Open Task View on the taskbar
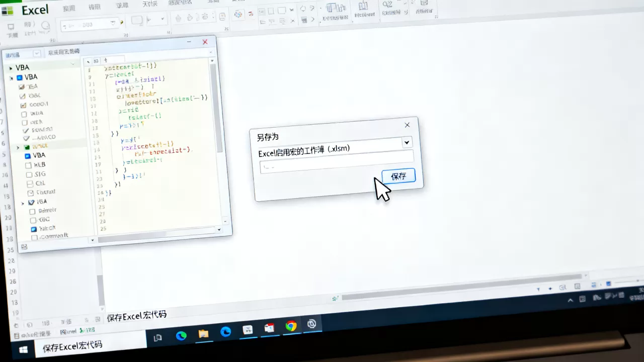The image size is (644, 362). (x=157, y=338)
